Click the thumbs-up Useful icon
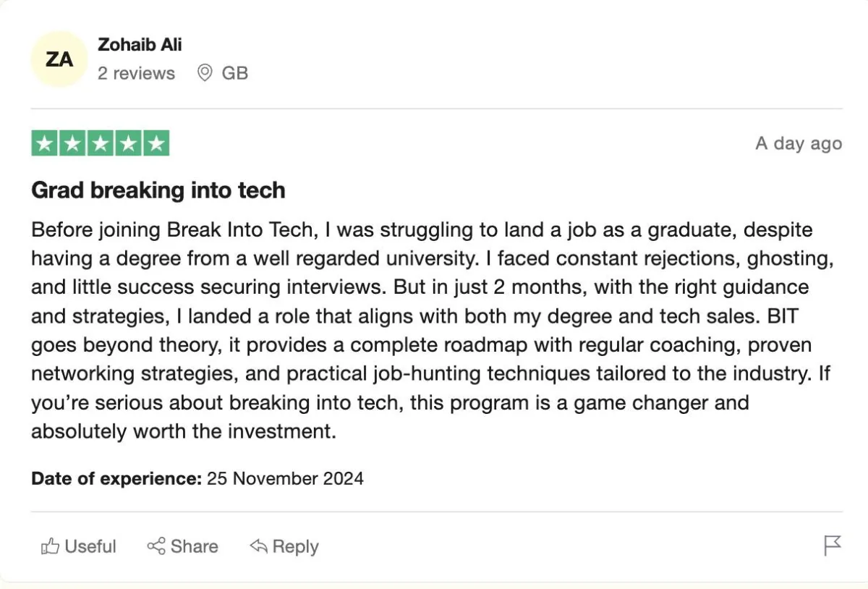This screenshot has width=868, height=589. (50, 546)
